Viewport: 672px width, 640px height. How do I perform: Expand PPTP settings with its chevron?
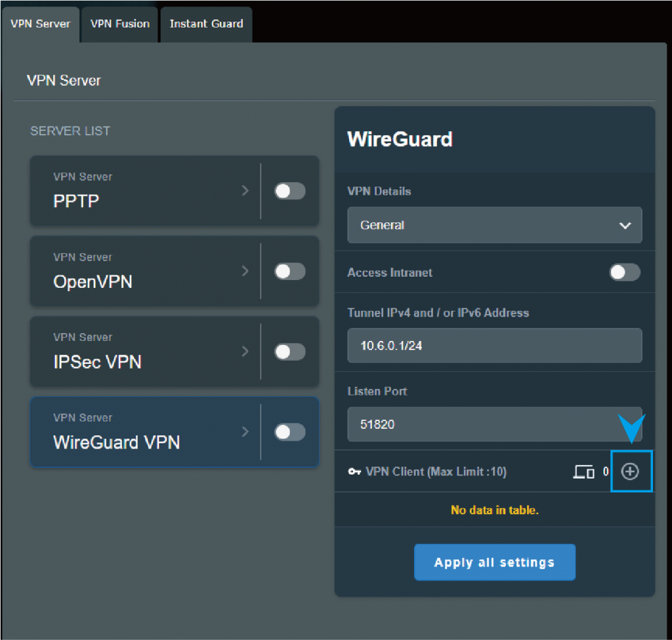tap(245, 191)
